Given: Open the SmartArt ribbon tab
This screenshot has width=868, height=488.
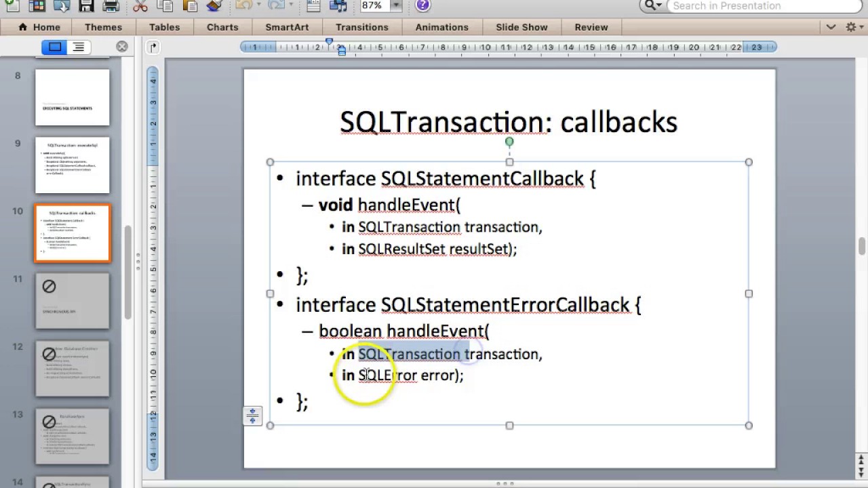Looking at the screenshot, I should click(x=287, y=27).
